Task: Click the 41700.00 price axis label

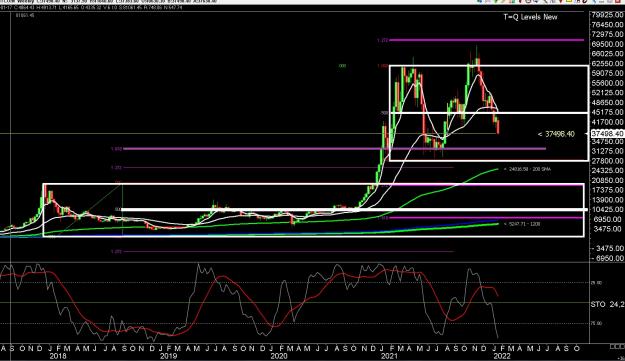Action: tap(607, 122)
